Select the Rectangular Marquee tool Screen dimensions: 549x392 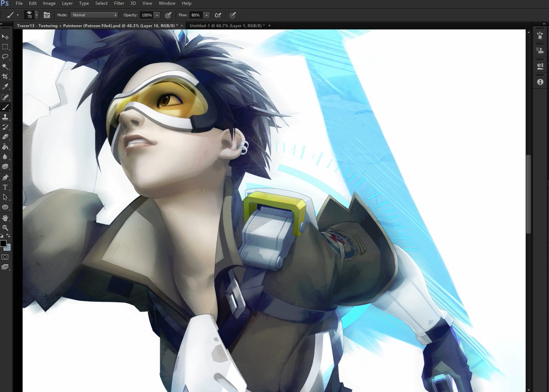point(5,47)
